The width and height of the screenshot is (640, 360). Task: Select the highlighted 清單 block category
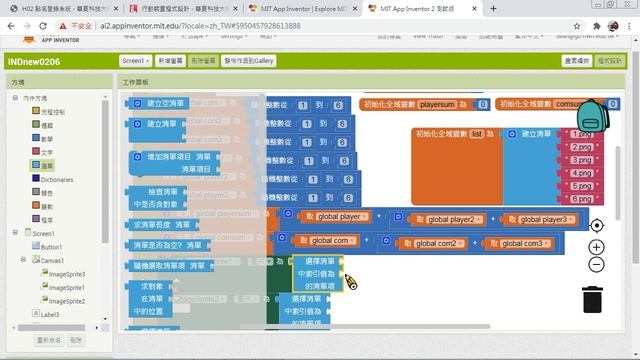[42, 165]
